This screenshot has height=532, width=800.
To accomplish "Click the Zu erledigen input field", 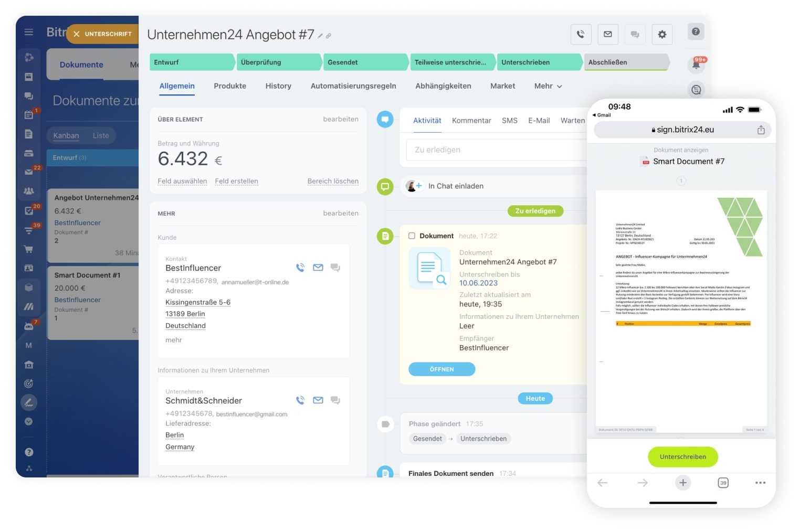I will tap(496, 150).
